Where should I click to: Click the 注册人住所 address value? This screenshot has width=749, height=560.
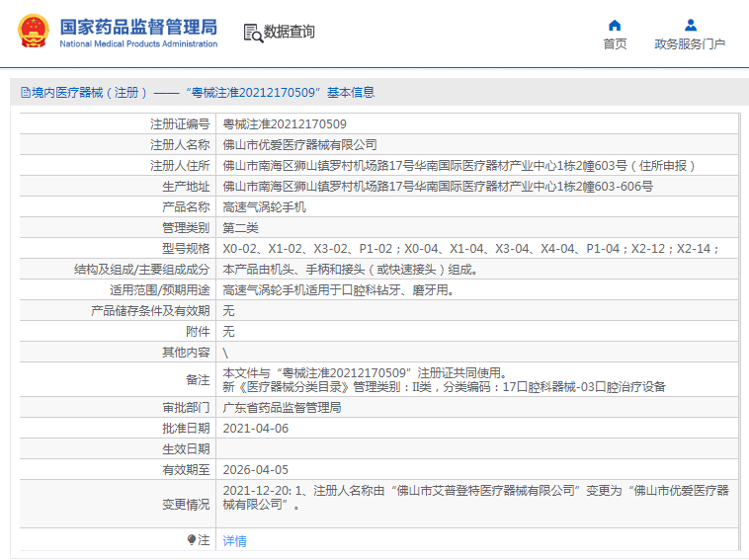458,166
